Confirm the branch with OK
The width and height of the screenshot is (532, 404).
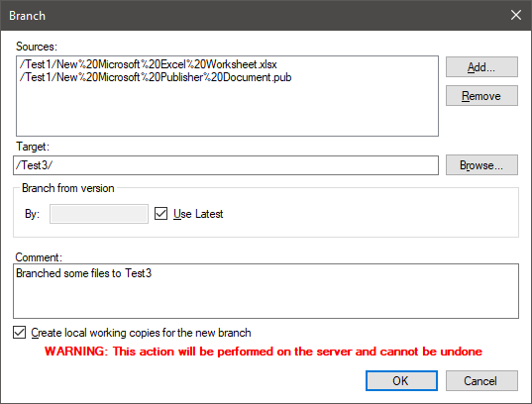tap(401, 380)
